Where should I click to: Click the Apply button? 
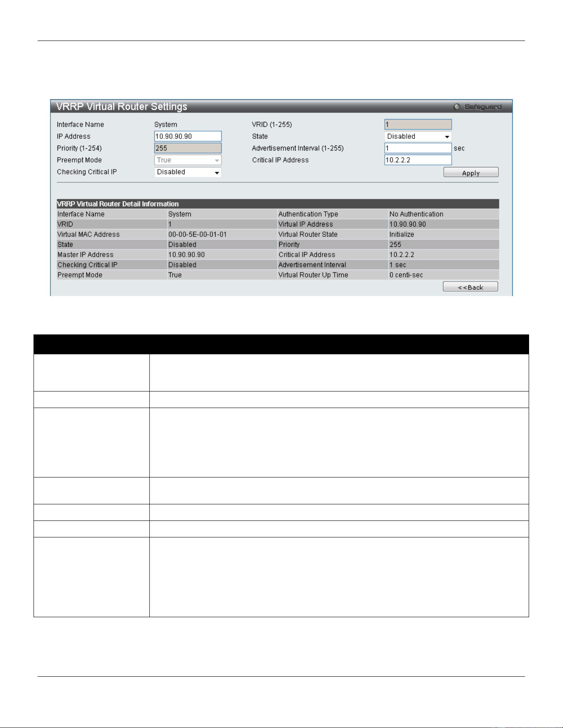(471, 172)
